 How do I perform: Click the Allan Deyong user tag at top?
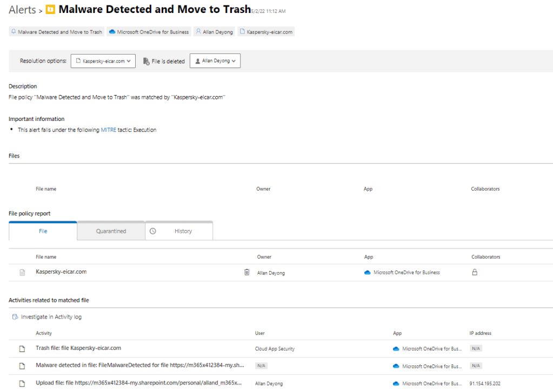[214, 32]
